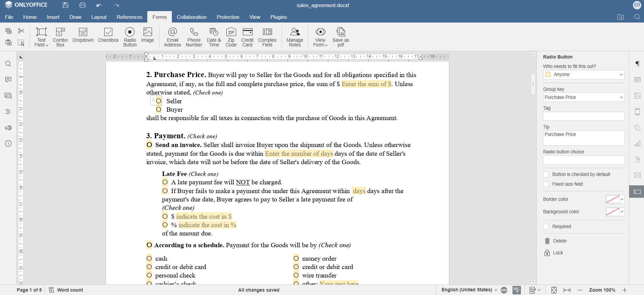Add a Credit Card field
The width and height of the screenshot is (644, 295).
(247, 37)
